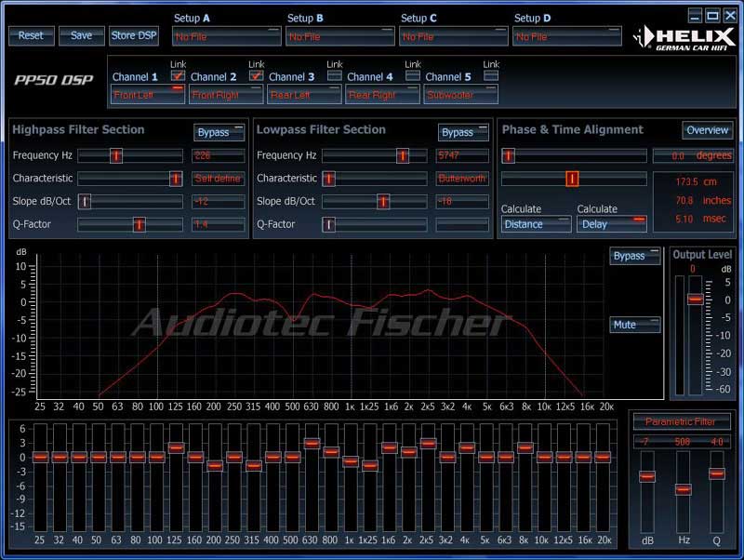Viewport: 744px width, 560px height.
Task: Click the Lowpass Butterworth characteristic field
Action: click(462, 179)
